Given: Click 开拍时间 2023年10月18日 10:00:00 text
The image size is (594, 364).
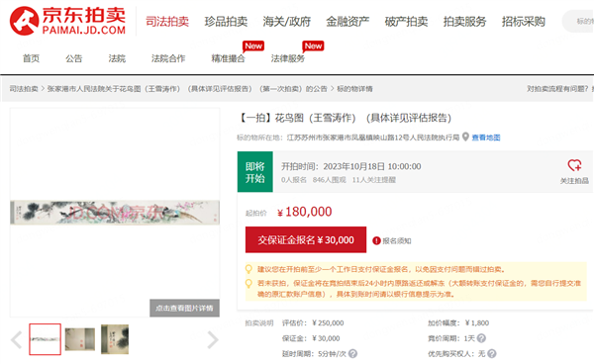Looking at the screenshot, I should (x=350, y=166).
